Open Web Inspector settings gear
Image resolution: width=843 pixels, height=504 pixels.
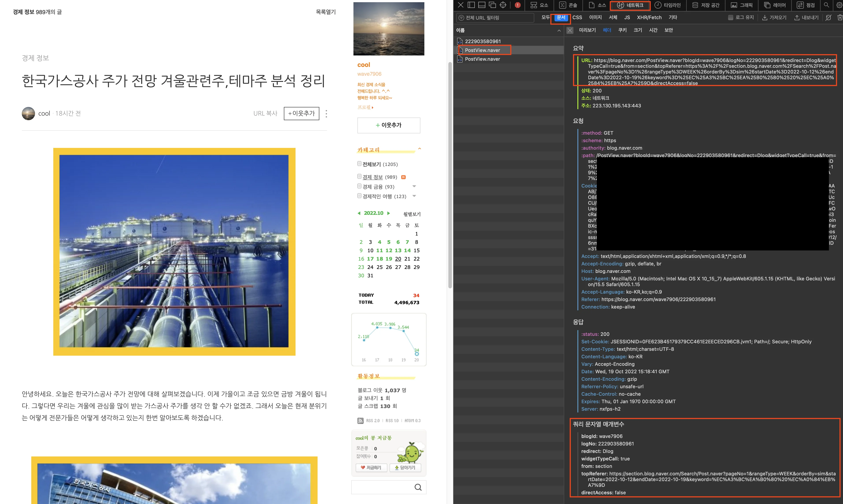[x=839, y=5]
